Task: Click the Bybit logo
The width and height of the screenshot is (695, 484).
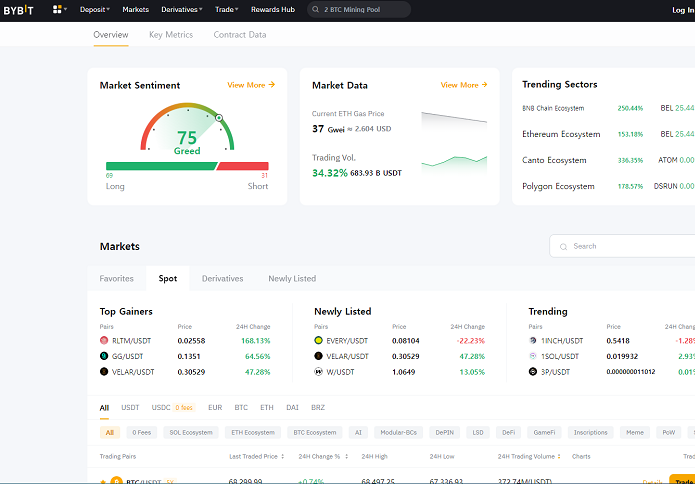Action: click(18, 10)
